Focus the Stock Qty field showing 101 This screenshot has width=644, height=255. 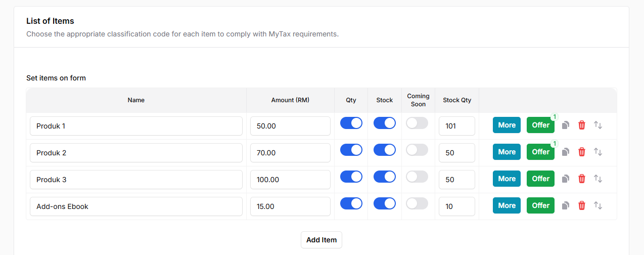pyautogui.click(x=456, y=126)
